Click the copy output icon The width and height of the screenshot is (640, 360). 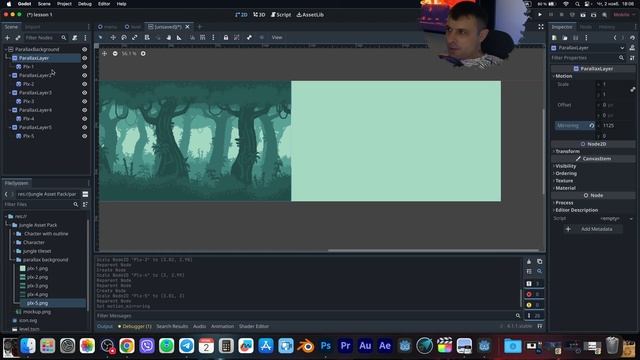(540, 261)
